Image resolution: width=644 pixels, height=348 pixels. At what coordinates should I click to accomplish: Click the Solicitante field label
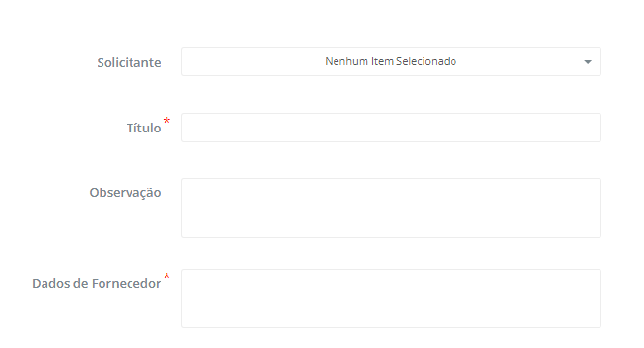pos(129,63)
